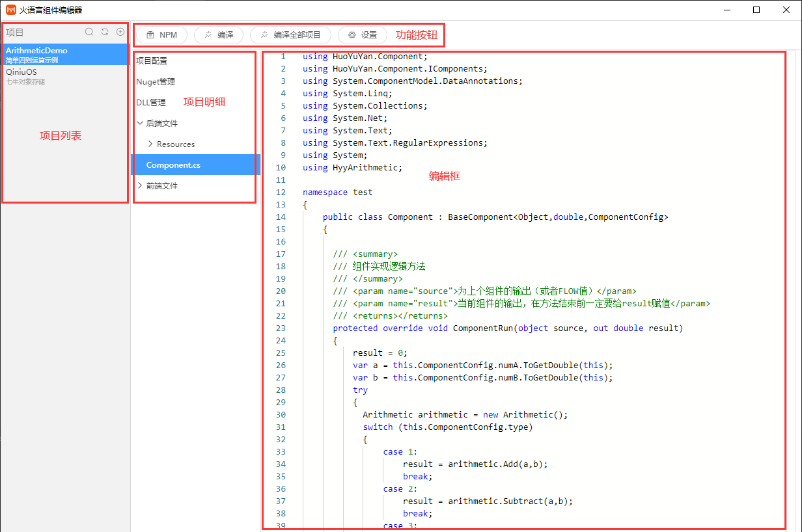
Task: Expand the Resources folder
Action: [151, 144]
